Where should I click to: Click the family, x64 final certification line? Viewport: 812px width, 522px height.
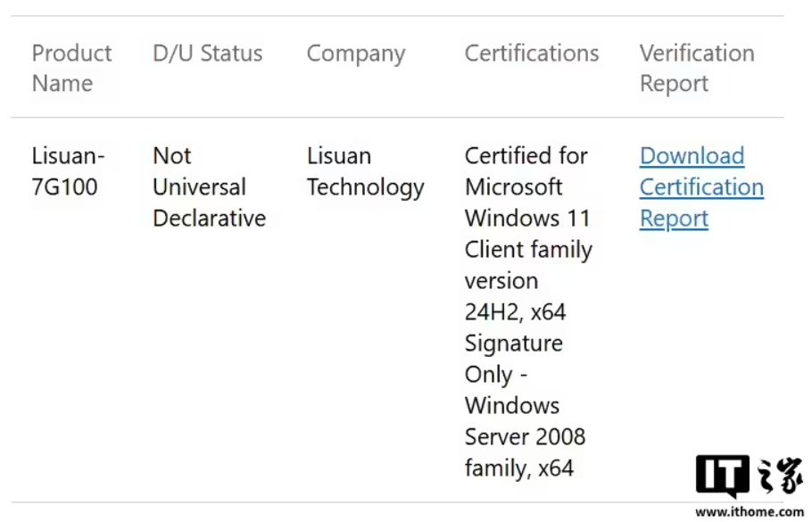(x=518, y=468)
